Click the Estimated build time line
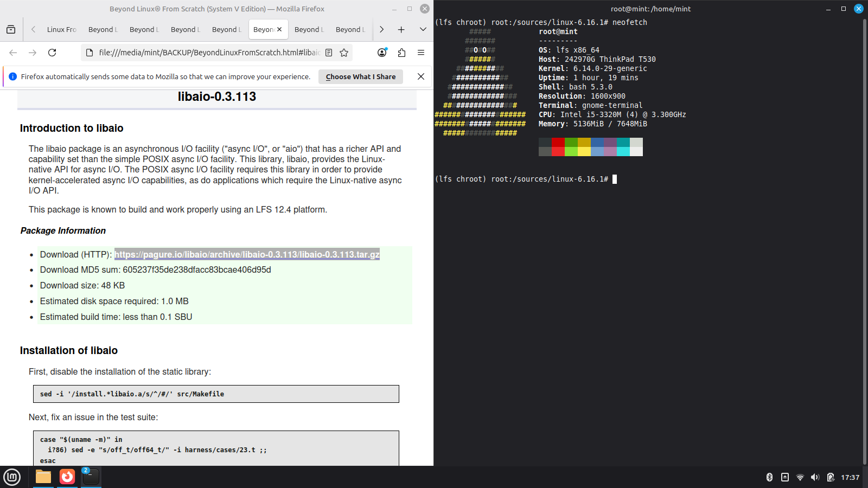 tap(116, 317)
